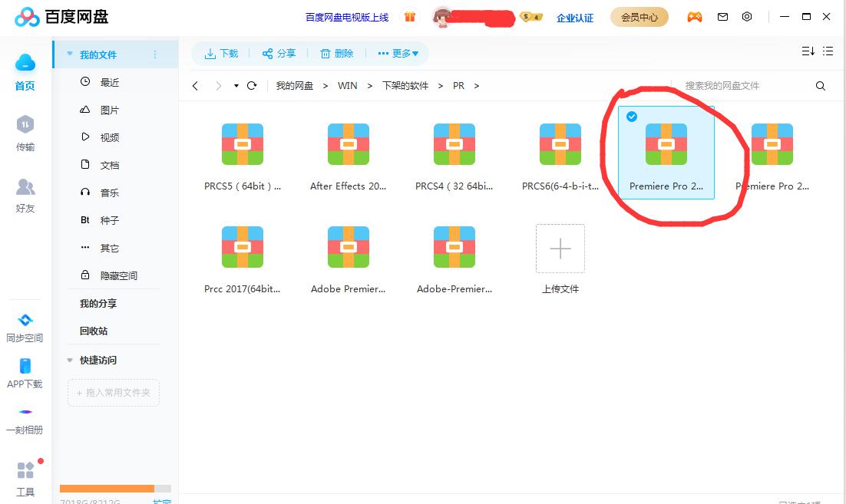The image size is (846, 504).
Task: Open 我的文件 three-dot options menu
Action: (155, 54)
